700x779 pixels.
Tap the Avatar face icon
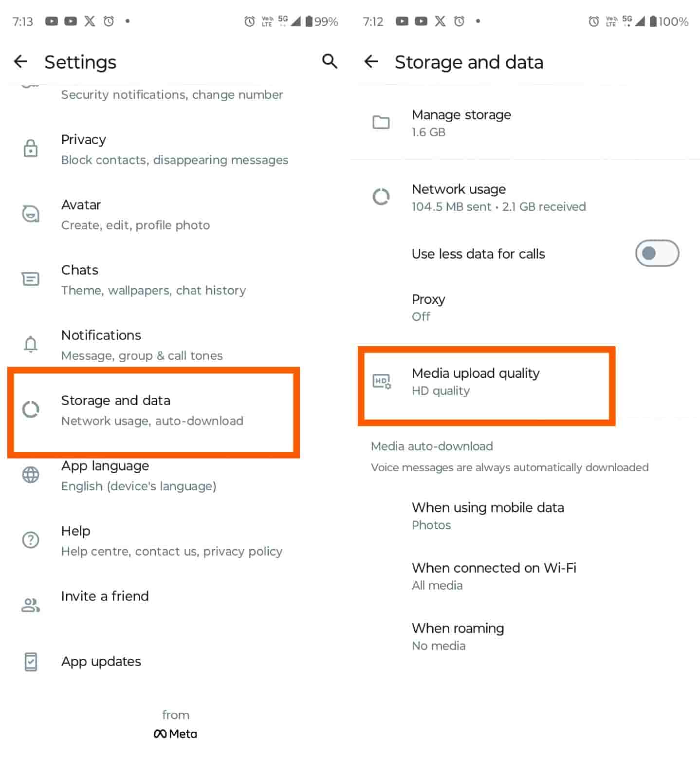pos(31,214)
